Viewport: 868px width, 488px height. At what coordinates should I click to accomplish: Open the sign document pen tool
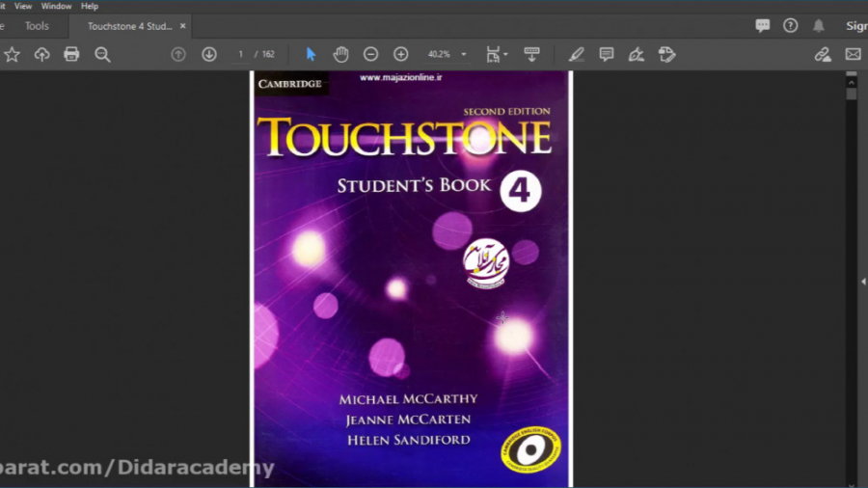point(637,54)
